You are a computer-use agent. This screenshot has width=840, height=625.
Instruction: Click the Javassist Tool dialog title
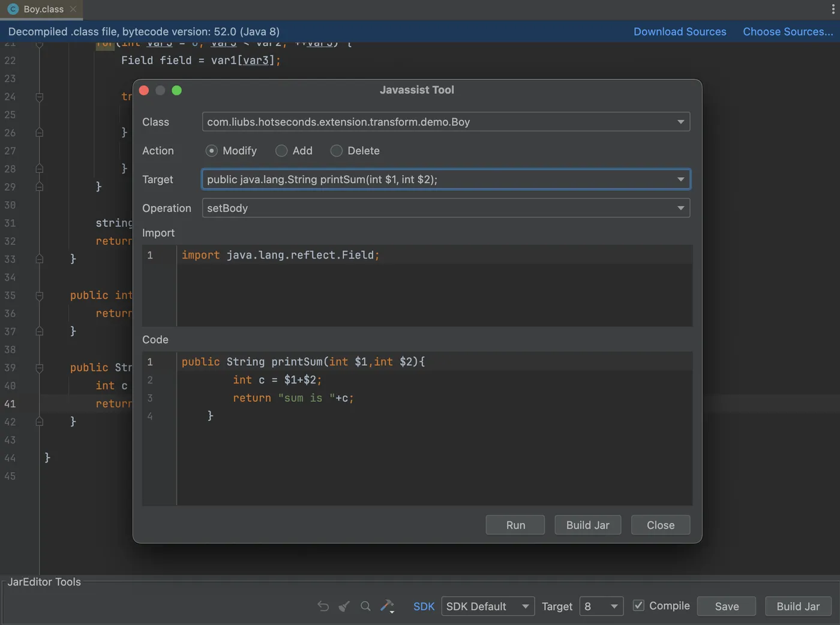coord(417,90)
